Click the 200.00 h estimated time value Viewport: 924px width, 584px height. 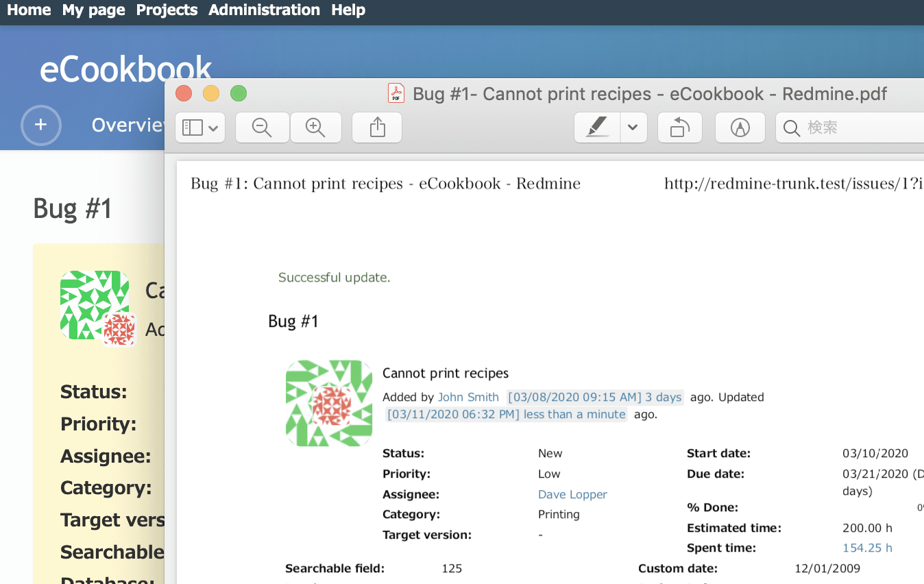click(867, 528)
